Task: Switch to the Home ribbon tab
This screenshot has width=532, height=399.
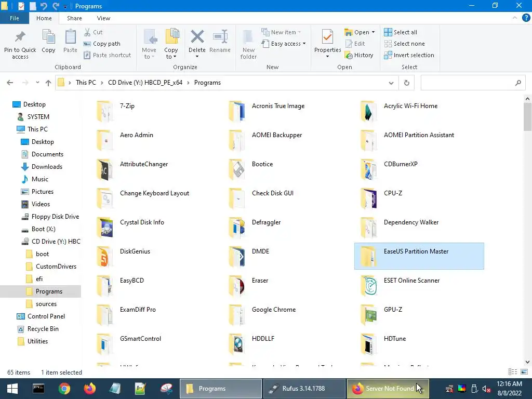Action: point(44,18)
